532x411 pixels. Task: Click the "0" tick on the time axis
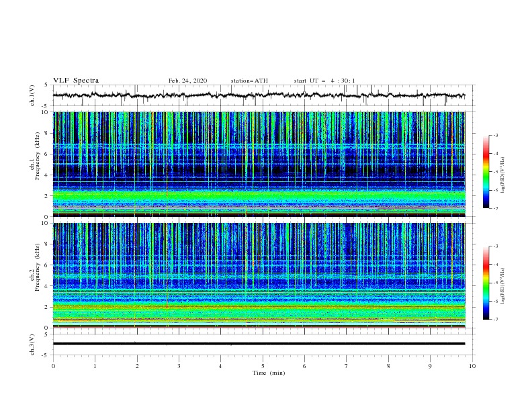tap(53, 366)
